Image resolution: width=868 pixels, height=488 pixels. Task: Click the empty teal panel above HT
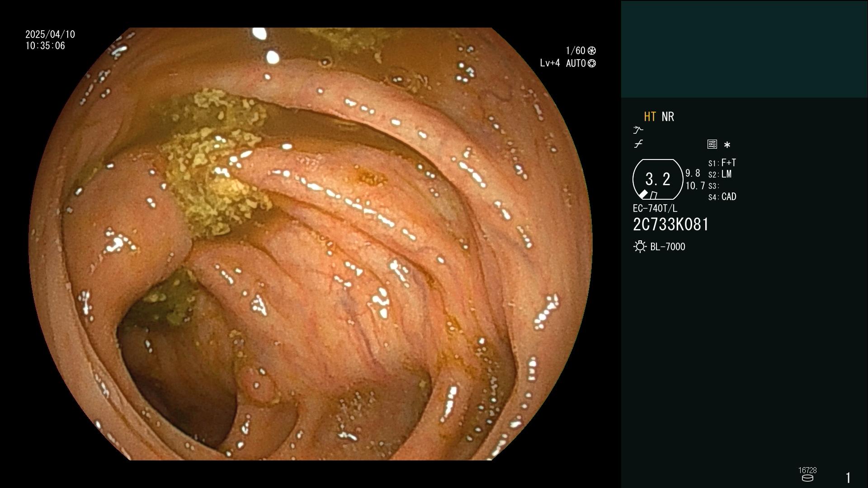pyautogui.click(x=744, y=49)
